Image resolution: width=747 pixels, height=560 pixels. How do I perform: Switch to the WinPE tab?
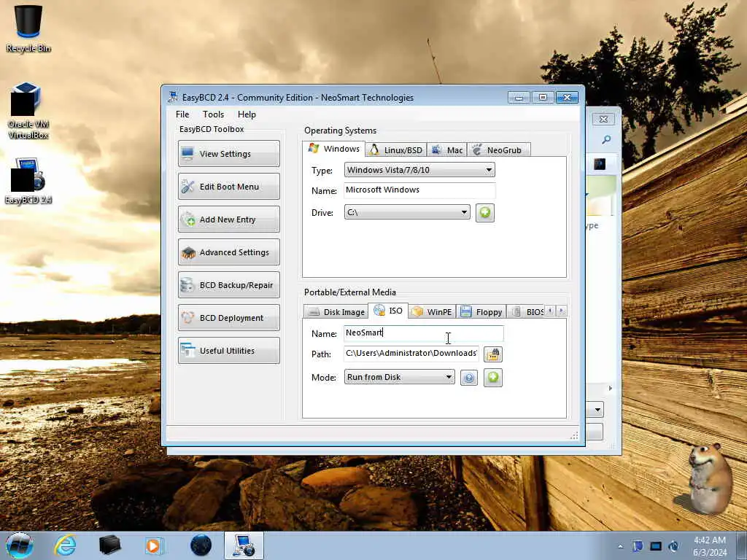pyautogui.click(x=432, y=312)
